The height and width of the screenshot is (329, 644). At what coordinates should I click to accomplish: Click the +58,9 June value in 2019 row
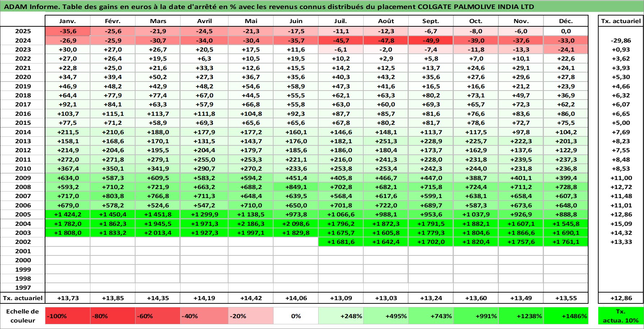[x=296, y=86]
